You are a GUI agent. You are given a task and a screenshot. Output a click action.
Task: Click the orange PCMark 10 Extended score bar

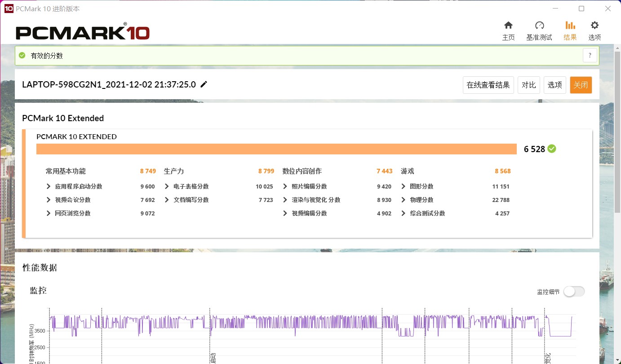pyautogui.click(x=276, y=149)
